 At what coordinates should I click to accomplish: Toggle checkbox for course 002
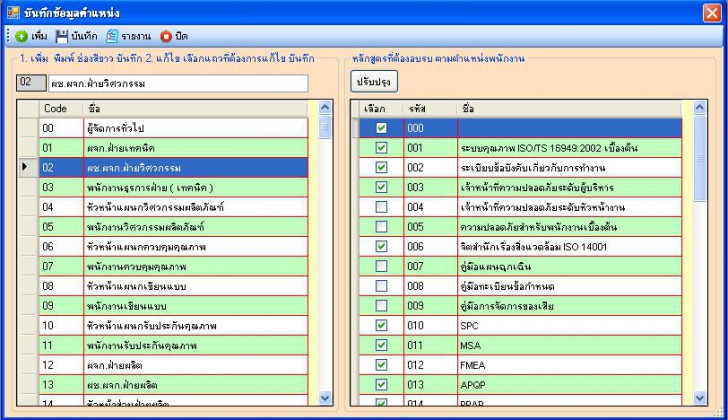coord(381,167)
